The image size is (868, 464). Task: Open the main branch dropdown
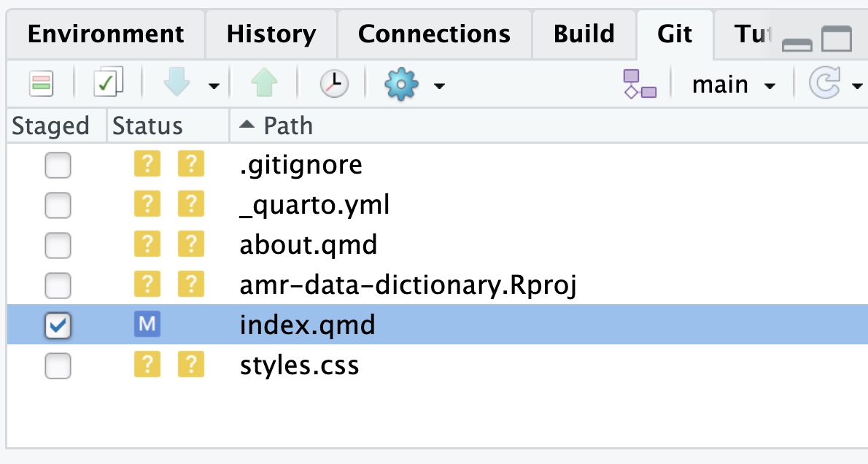point(733,85)
